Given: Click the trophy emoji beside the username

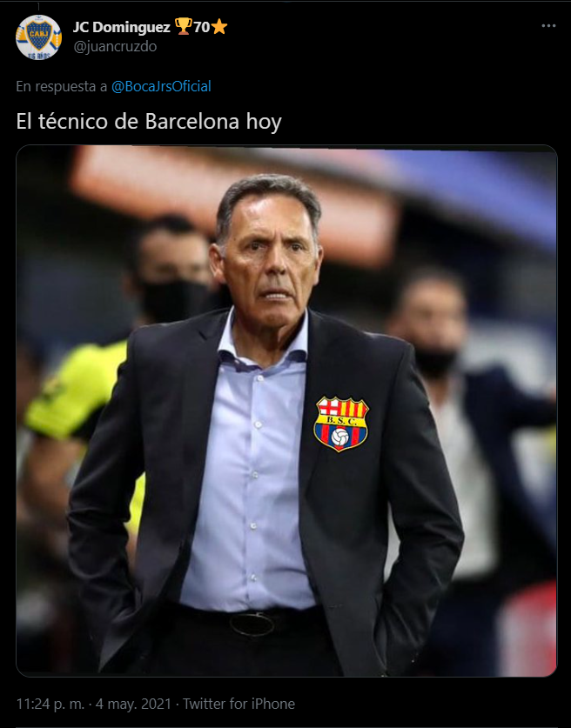Looking at the screenshot, I should click(183, 27).
